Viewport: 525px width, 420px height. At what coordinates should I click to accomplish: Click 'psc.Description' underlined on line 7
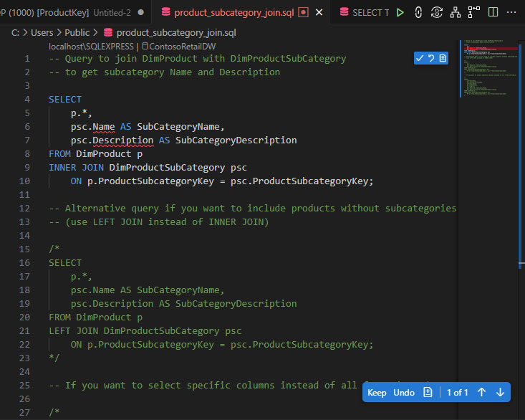pyautogui.click(x=112, y=140)
